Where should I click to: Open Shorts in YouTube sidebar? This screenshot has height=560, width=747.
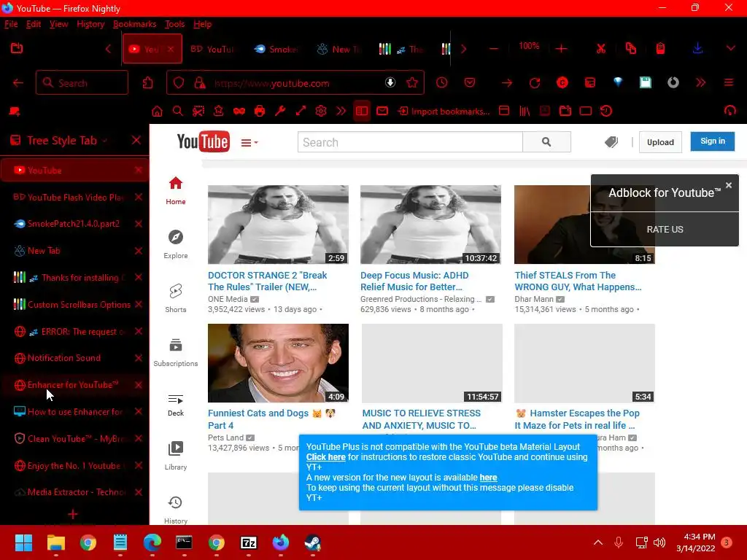pos(176,298)
